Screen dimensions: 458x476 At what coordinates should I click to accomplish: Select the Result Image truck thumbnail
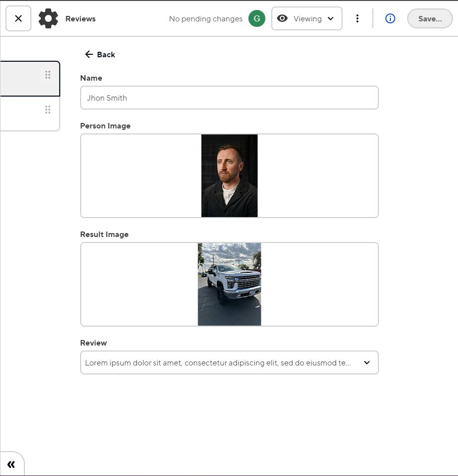coord(229,284)
